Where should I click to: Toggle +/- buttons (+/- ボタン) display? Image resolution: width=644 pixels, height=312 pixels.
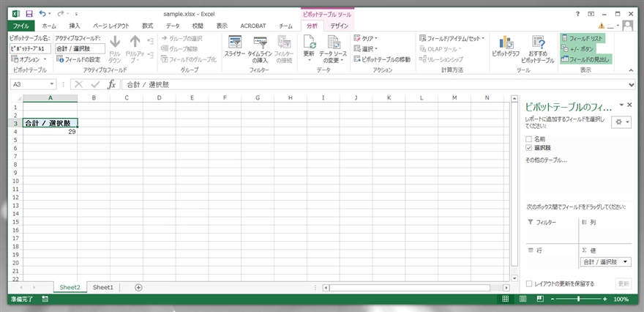(x=577, y=49)
